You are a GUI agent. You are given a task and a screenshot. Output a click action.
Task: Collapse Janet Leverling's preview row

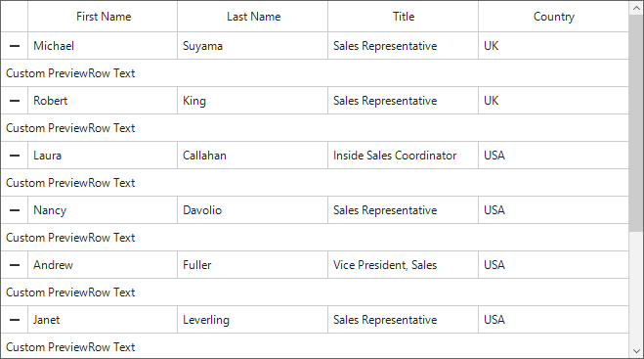coord(15,320)
